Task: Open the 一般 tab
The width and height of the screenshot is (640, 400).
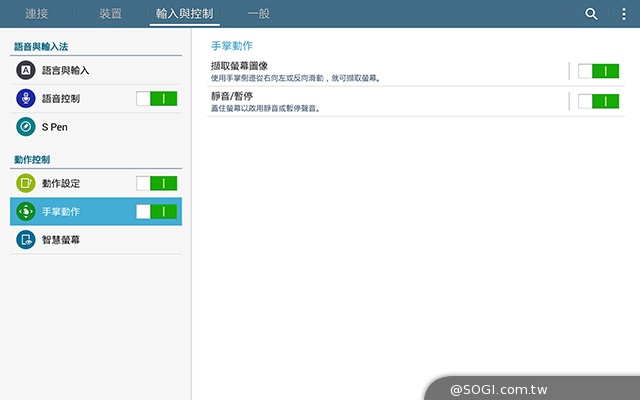Action: click(x=259, y=14)
